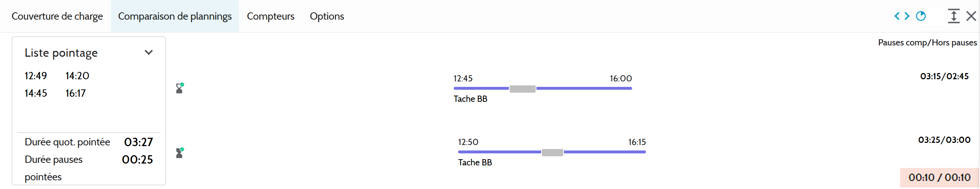Screen dimensions: 980x189
Task: Click the hourglass icon of the first planning row
Action: tap(180, 88)
